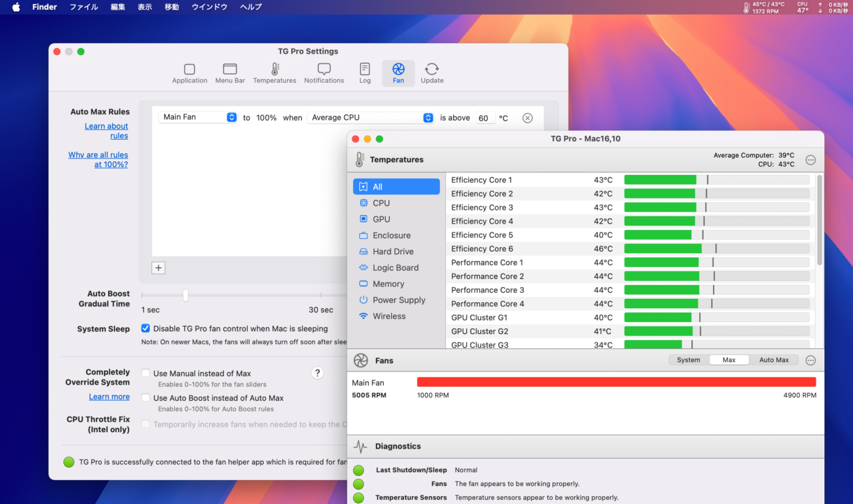Open the ファイル menu
Screen dimensions: 853x504
point(84,7)
